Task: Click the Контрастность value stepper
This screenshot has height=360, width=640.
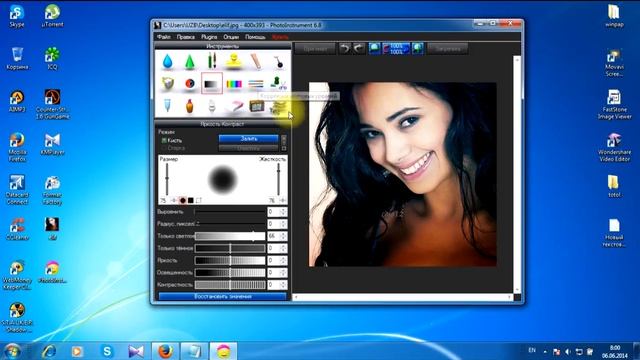Action: click(x=283, y=284)
